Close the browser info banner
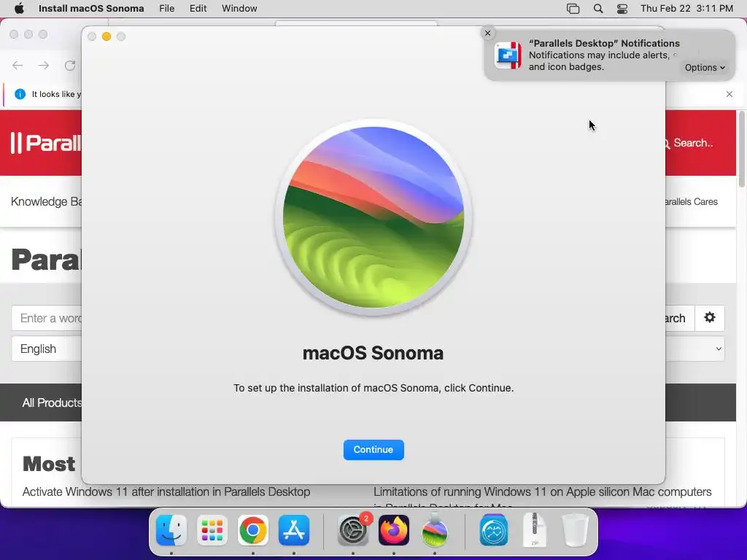 (x=729, y=94)
